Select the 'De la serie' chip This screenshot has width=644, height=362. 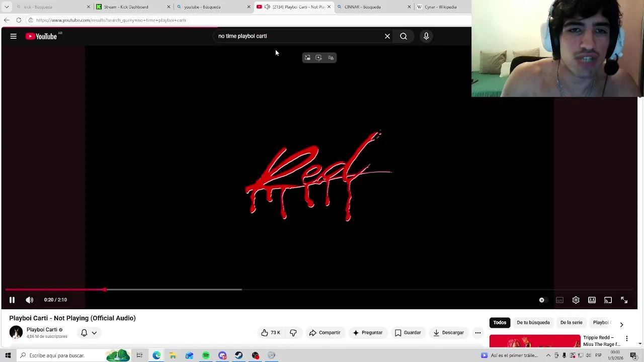tap(571, 323)
